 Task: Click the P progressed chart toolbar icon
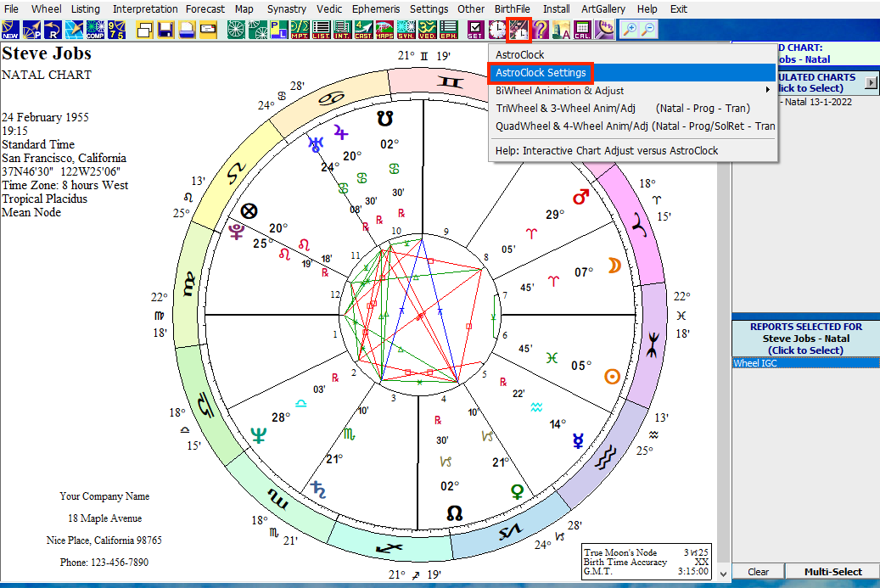[x=31, y=30]
